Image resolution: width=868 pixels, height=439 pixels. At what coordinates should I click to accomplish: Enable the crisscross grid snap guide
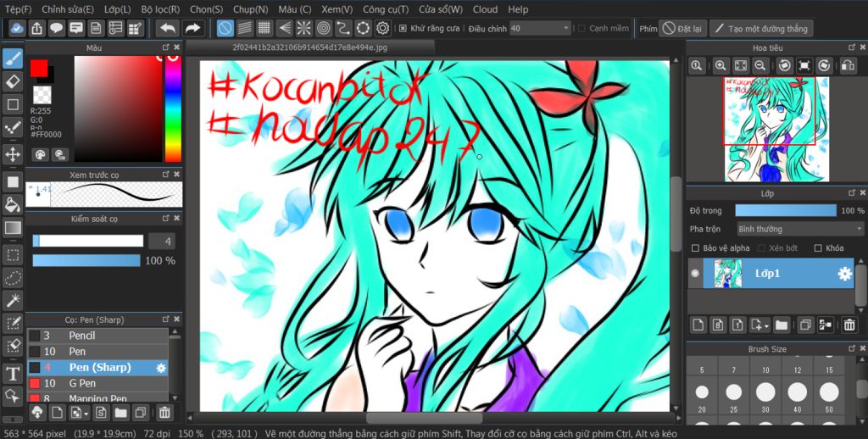pyautogui.click(x=264, y=28)
